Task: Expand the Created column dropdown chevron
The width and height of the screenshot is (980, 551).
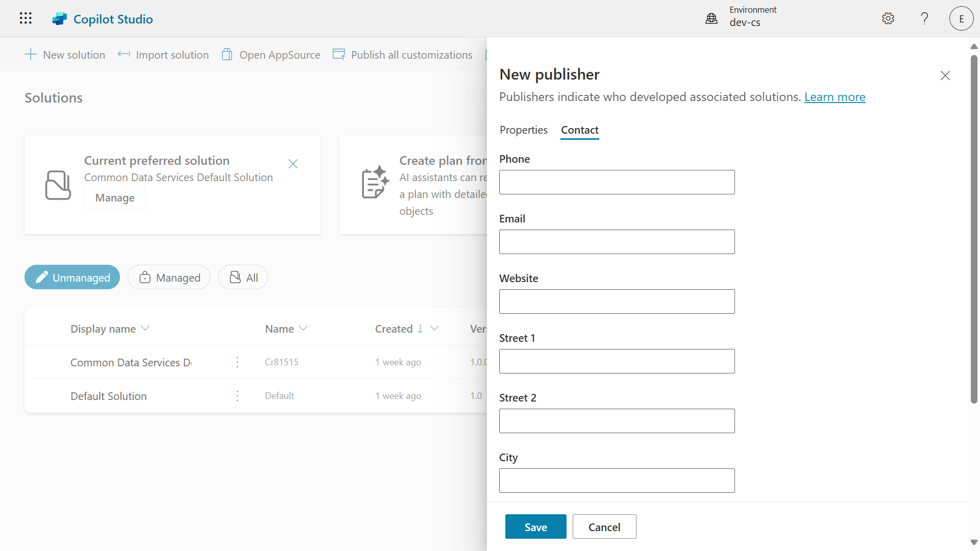Action: tap(434, 329)
